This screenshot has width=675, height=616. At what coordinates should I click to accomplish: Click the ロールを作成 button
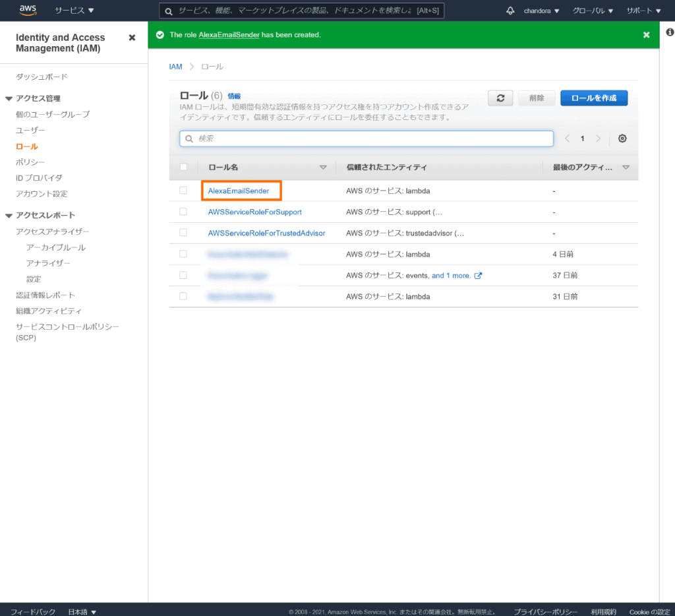pos(594,98)
